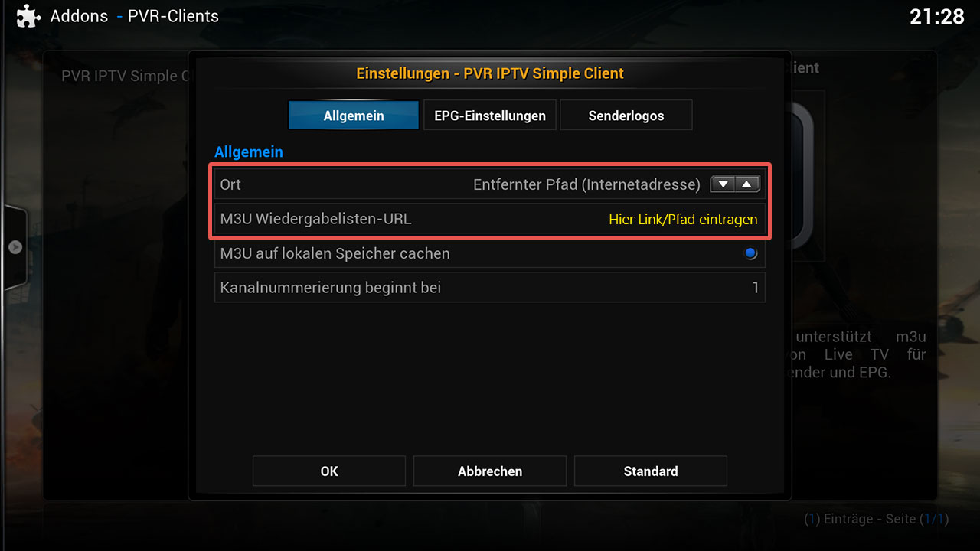Click the side panel arrow handle

tap(15, 247)
